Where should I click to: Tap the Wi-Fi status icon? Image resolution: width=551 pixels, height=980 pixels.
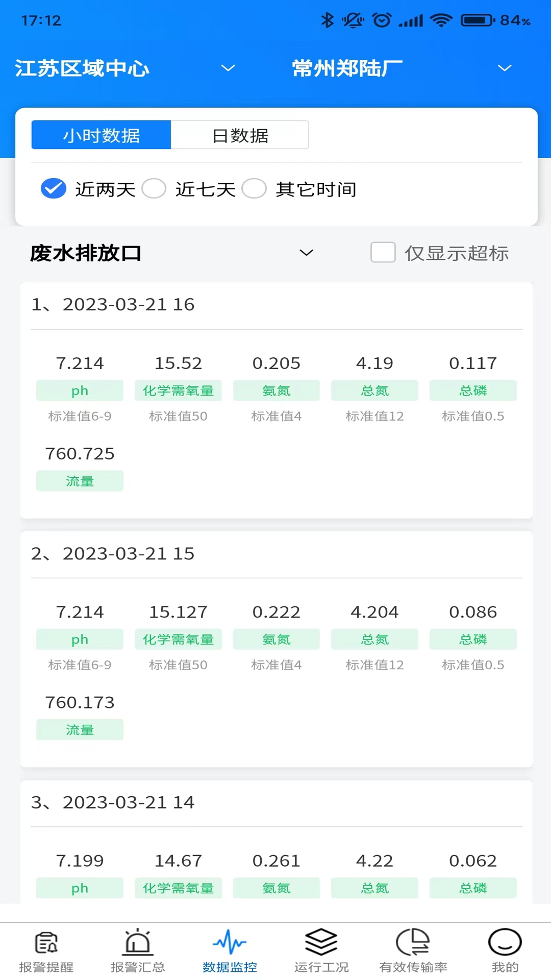(441, 20)
